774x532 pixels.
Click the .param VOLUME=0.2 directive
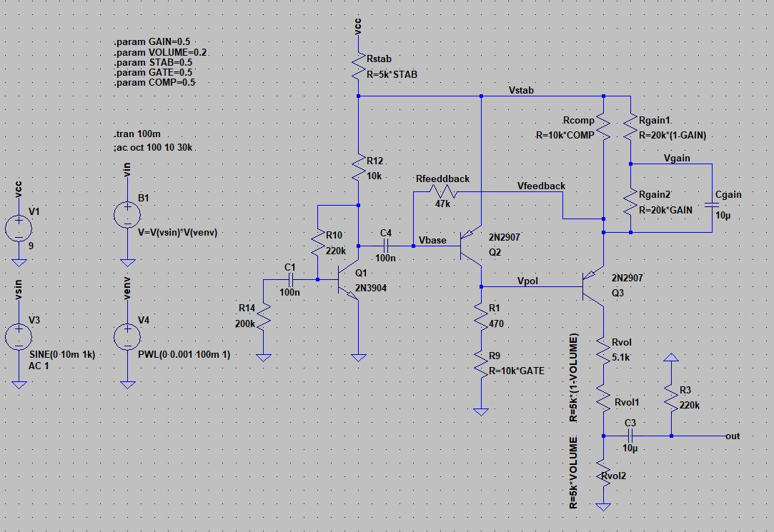coord(160,52)
